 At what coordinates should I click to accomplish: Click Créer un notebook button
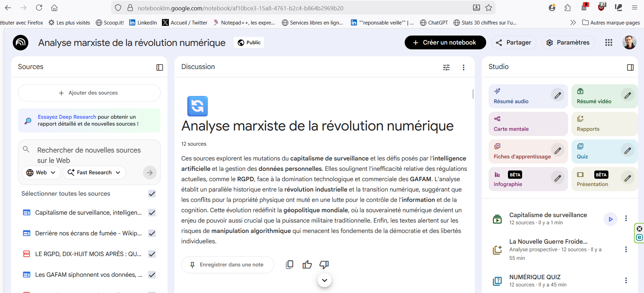coord(445,42)
